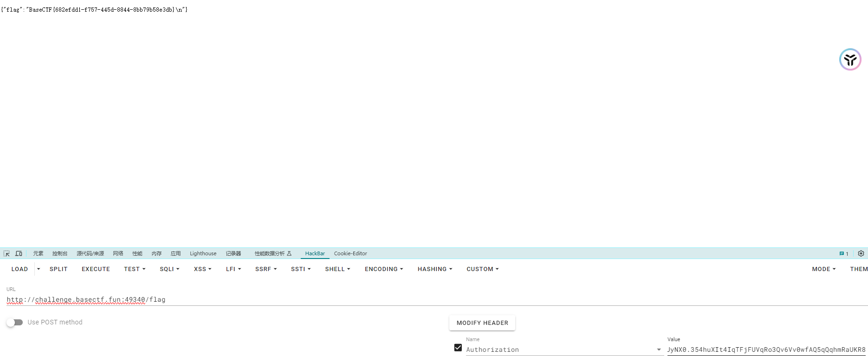Open DevTools settings gear

pyautogui.click(x=861, y=253)
